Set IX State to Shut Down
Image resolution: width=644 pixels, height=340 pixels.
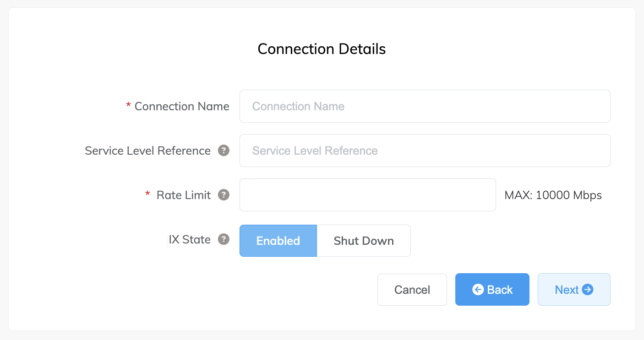364,241
